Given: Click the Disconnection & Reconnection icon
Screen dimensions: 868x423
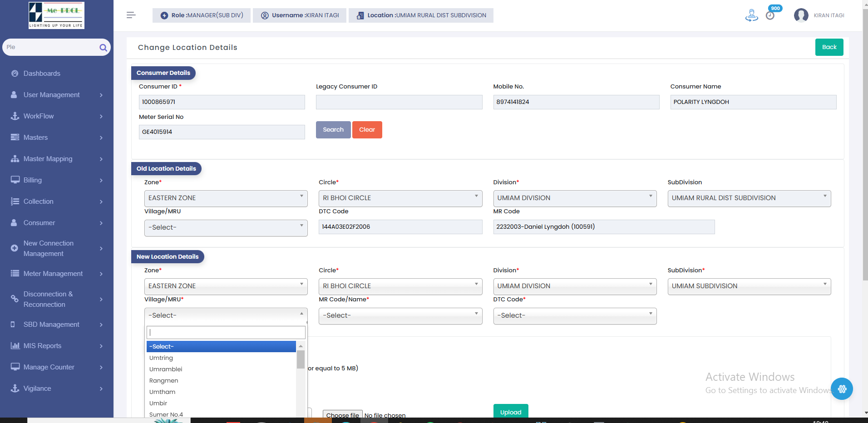Looking at the screenshot, I should click(15, 299).
